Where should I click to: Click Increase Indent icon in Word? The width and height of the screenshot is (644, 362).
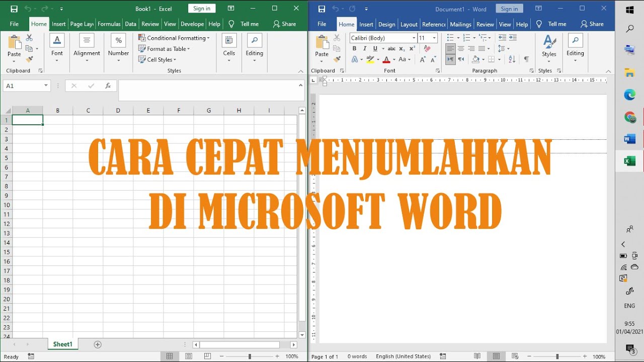[x=513, y=38]
